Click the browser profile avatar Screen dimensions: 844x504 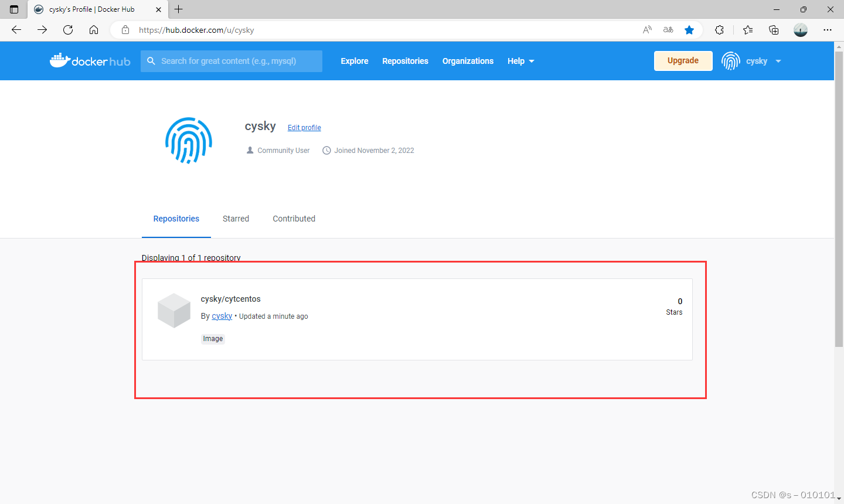[801, 30]
